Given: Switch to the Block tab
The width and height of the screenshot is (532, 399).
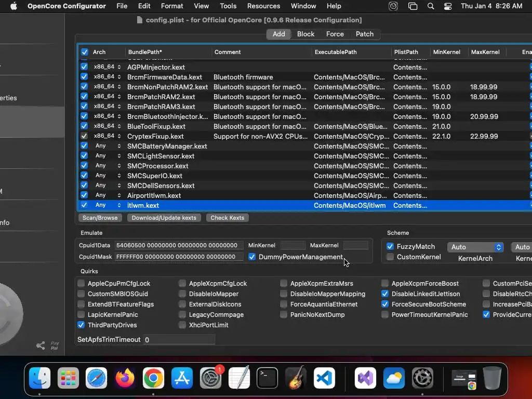Looking at the screenshot, I should [305, 34].
